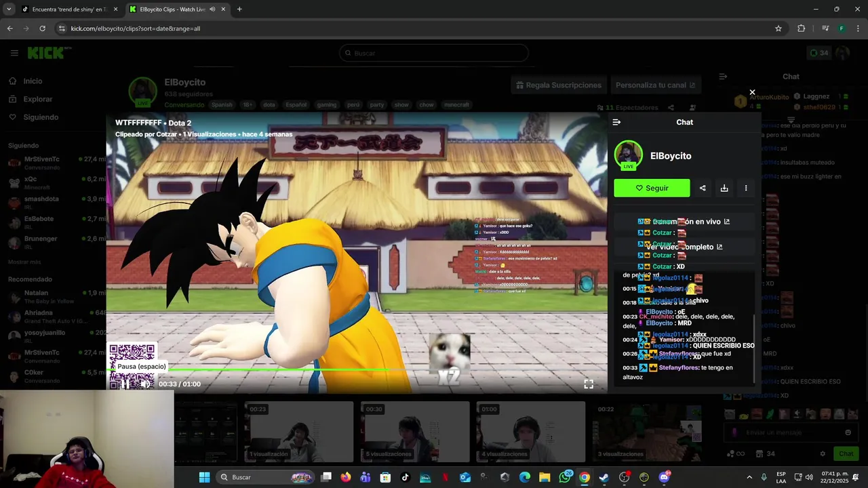Click the Regala Suscripciones button
The height and width of the screenshot is (488, 868).
(x=559, y=85)
